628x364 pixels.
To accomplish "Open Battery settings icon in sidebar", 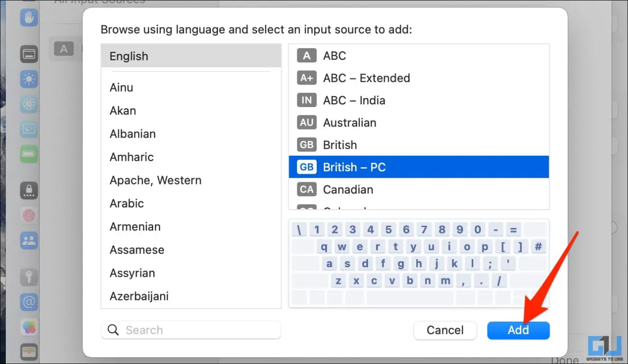I will coord(29,154).
